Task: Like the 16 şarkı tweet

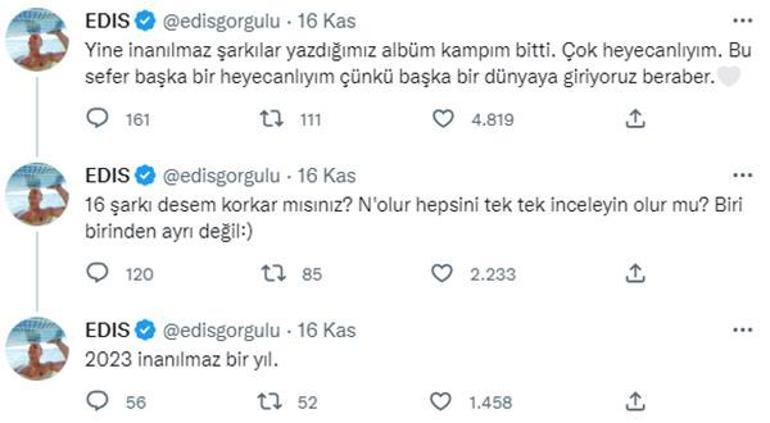Action: click(443, 272)
